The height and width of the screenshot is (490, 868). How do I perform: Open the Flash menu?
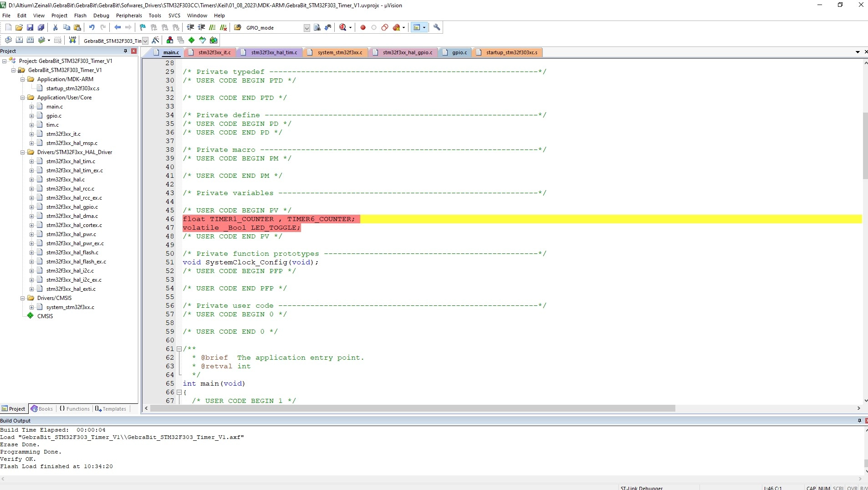pyautogui.click(x=80, y=15)
